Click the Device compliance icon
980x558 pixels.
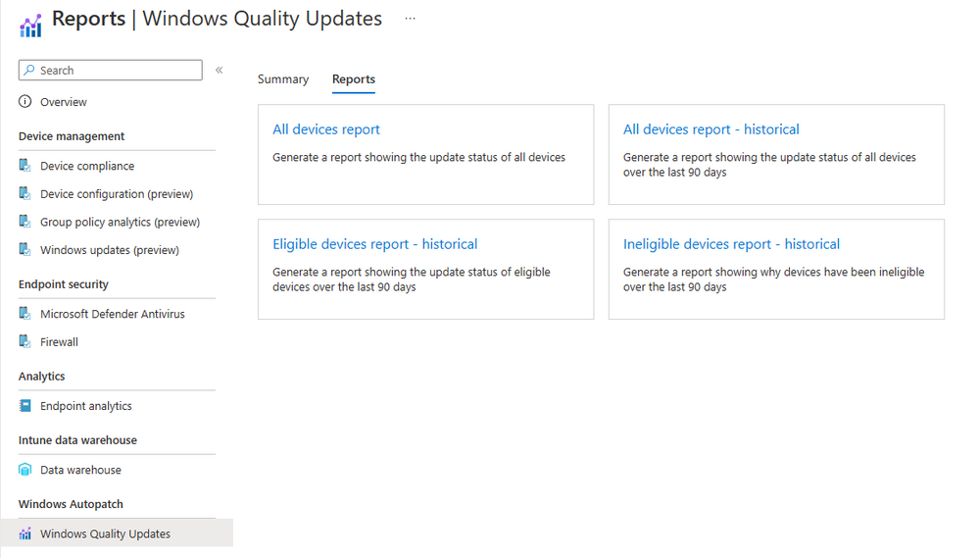[25, 165]
